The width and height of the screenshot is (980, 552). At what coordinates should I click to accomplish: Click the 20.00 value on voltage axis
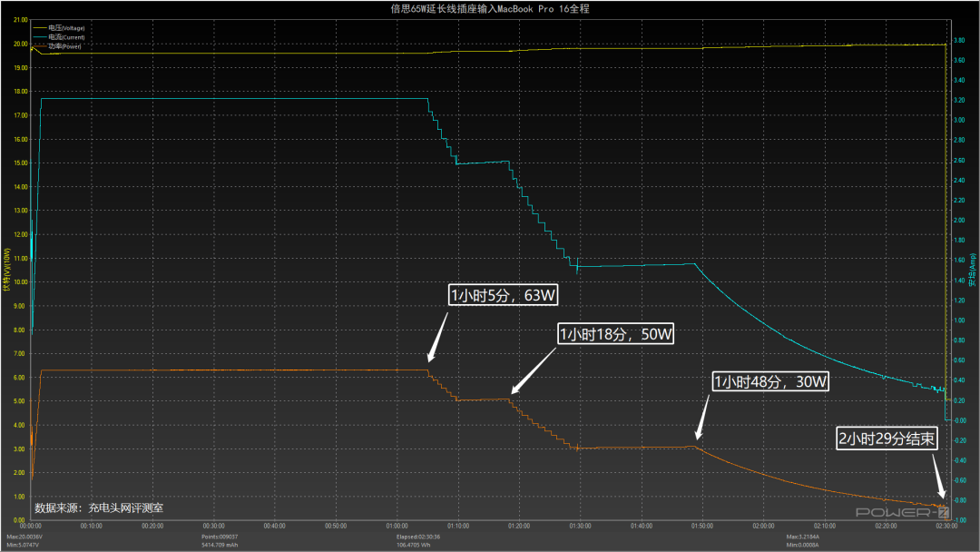pos(21,44)
